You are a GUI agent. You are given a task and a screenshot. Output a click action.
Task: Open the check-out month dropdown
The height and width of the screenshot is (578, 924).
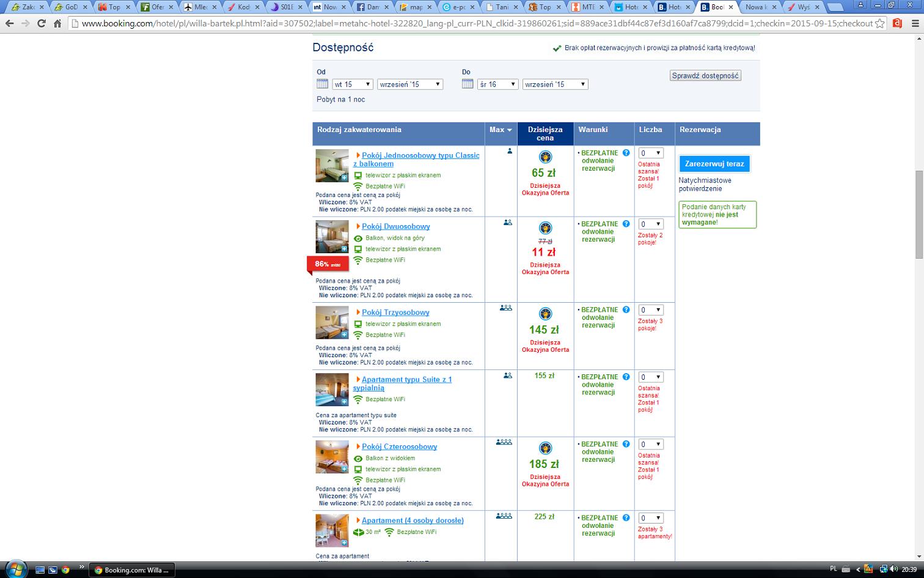(555, 84)
